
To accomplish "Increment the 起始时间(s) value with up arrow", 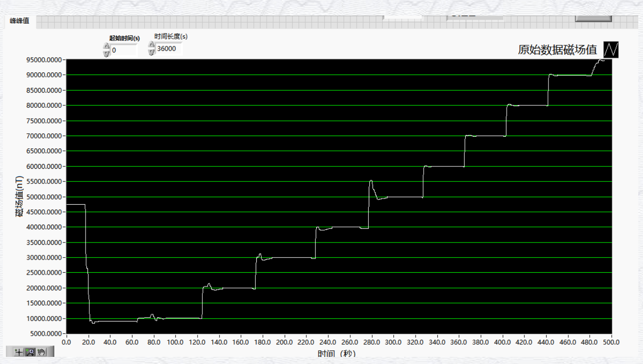I will pyautogui.click(x=106, y=47).
